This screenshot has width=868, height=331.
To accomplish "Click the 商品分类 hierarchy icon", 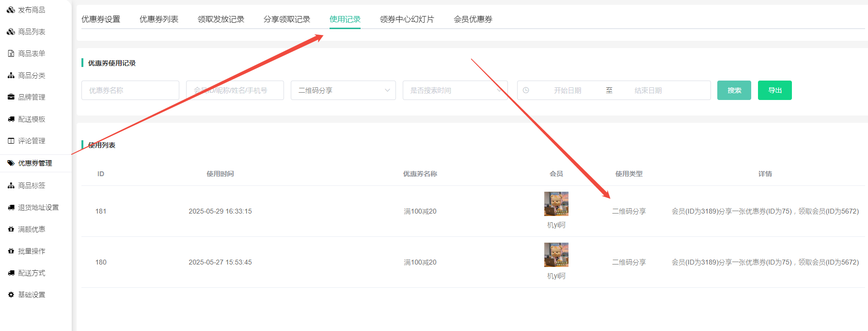I will (x=11, y=75).
